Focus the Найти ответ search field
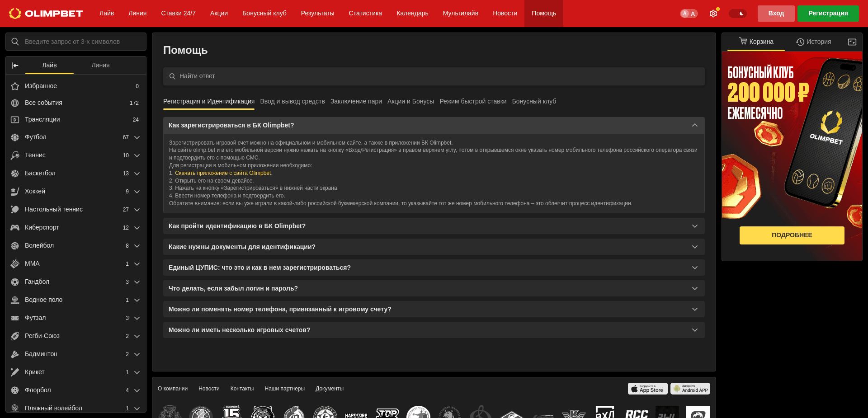Viewport: 868px width, 418px height. pos(434,76)
